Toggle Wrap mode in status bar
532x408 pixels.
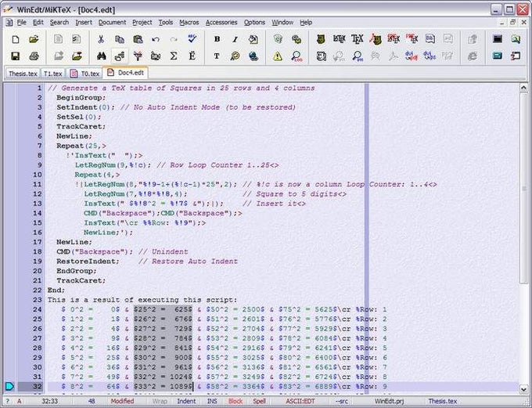point(160,401)
